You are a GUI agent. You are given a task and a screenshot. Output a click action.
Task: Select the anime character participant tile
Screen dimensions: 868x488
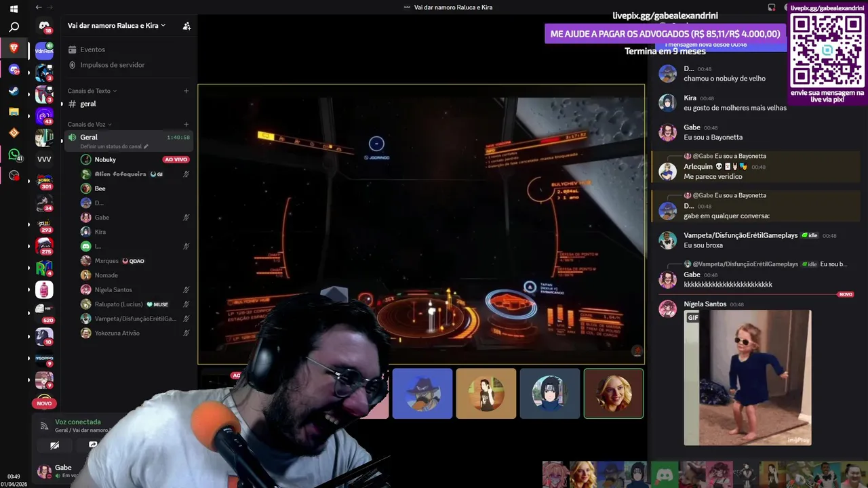click(550, 393)
